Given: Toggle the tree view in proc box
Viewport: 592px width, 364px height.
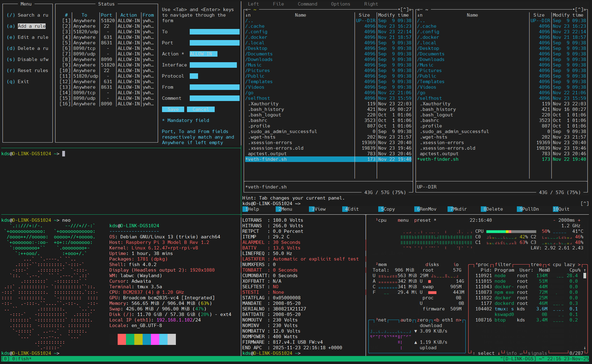Looking at the screenshot, I should (536, 265).
